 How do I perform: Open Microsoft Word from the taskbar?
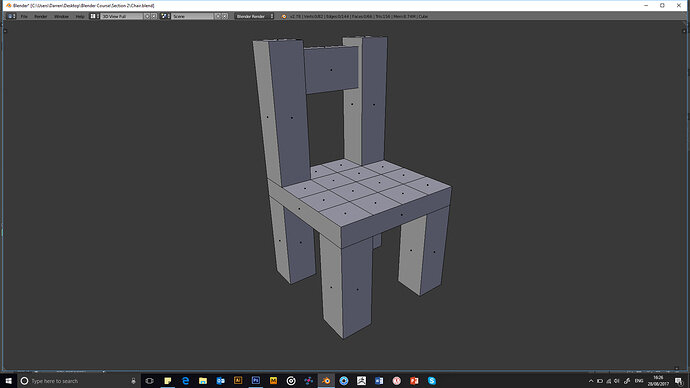click(x=379, y=381)
